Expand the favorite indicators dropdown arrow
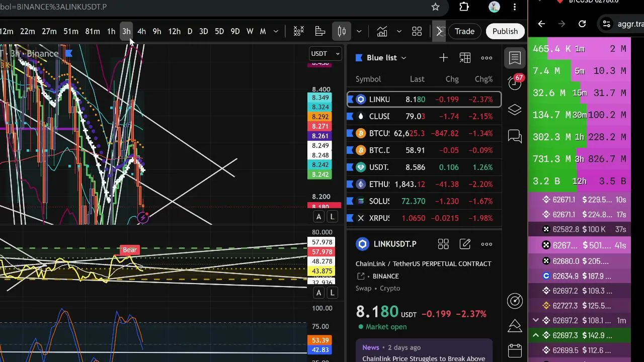The image size is (644, 362). 399,32
